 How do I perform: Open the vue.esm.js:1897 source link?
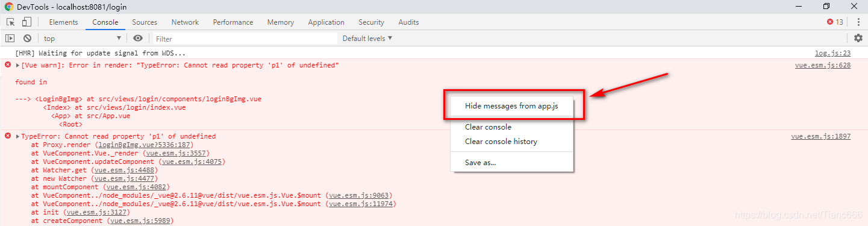pos(821,136)
